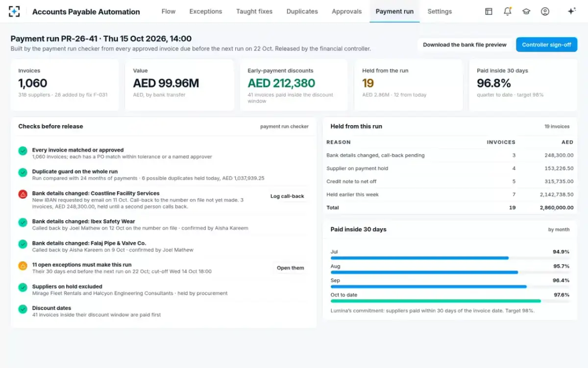Open the AI sparkle assistant icon
The image size is (588, 368).
pos(571,11)
